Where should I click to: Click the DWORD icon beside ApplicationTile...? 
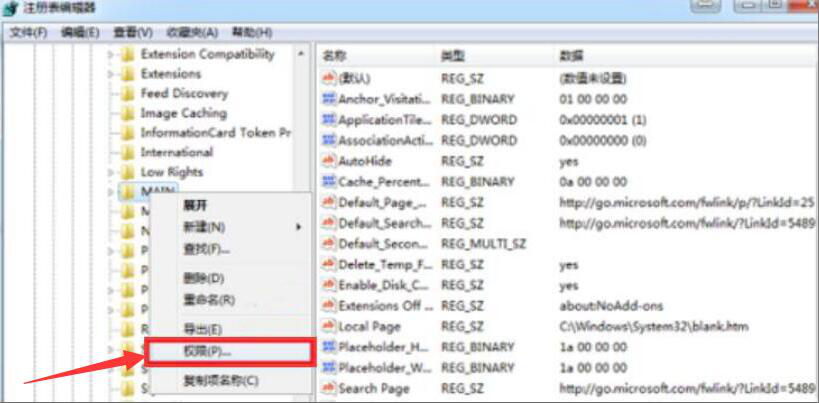(x=329, y=120)
